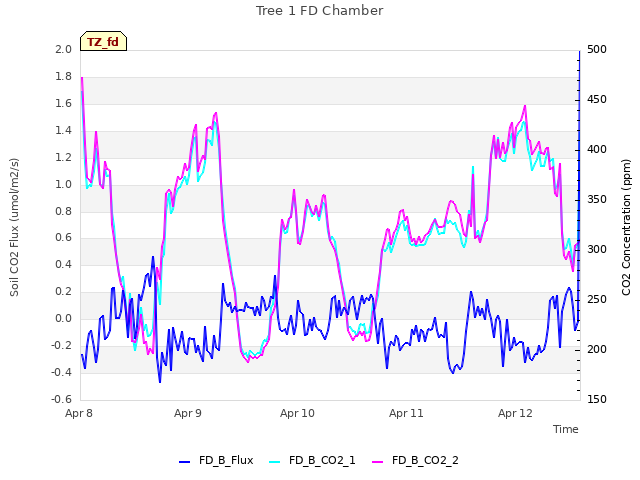The width and height of the screenshot is (640, 480).
Task: Click the 500 right axis tick label
Action: point(597,49)
